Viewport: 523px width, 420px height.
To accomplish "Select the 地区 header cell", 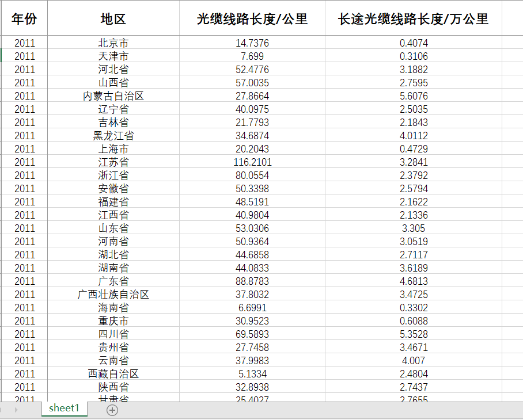I will [x=113, y=19].
